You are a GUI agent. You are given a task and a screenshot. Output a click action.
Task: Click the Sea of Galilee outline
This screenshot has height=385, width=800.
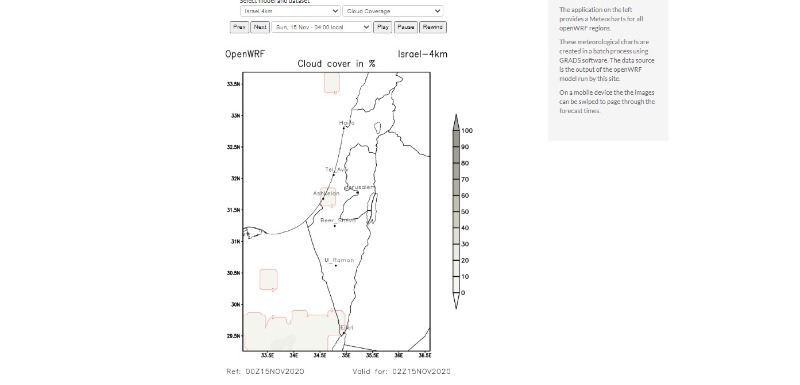[x=378, y=127]
